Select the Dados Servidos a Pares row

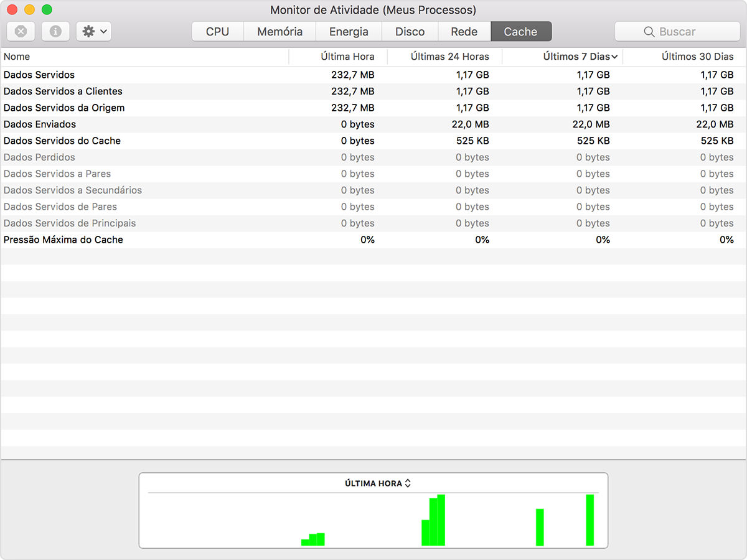coord(374,174)
